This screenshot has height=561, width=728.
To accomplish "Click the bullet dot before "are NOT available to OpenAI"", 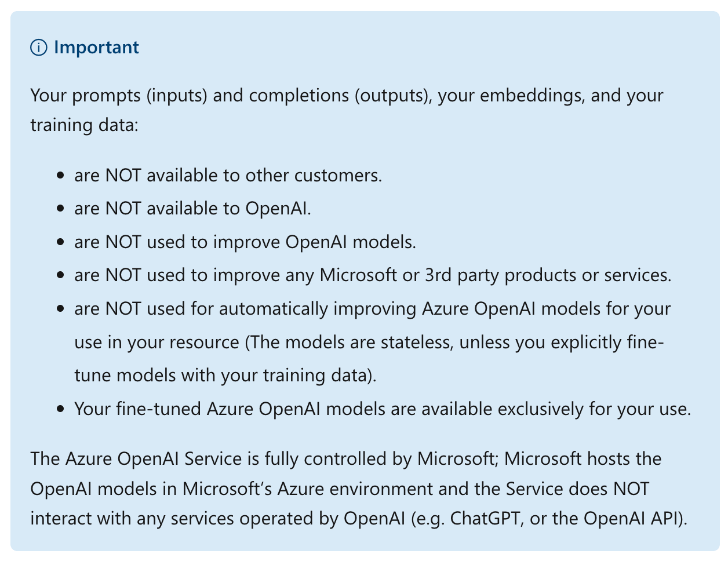I will click(x=60, y=209).
